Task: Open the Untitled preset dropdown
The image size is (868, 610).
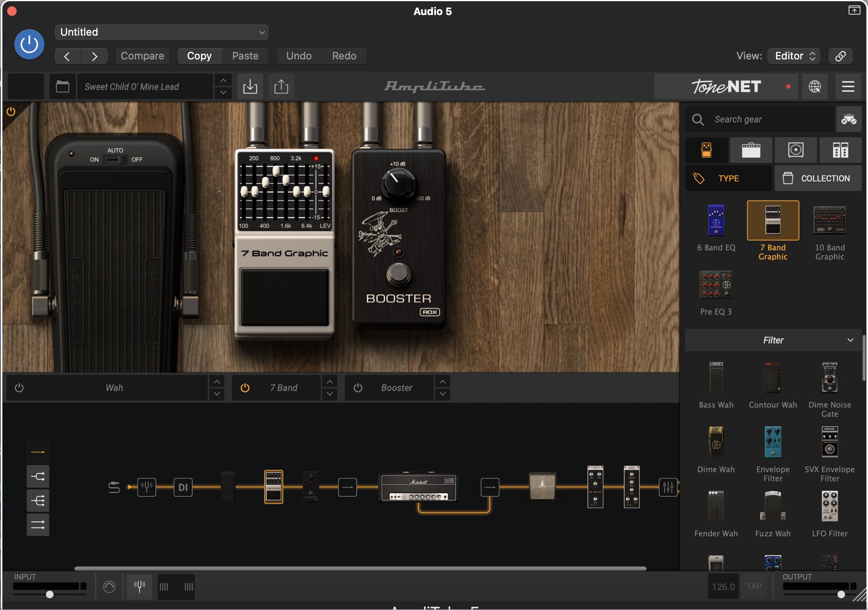Action: pos(162,32)
